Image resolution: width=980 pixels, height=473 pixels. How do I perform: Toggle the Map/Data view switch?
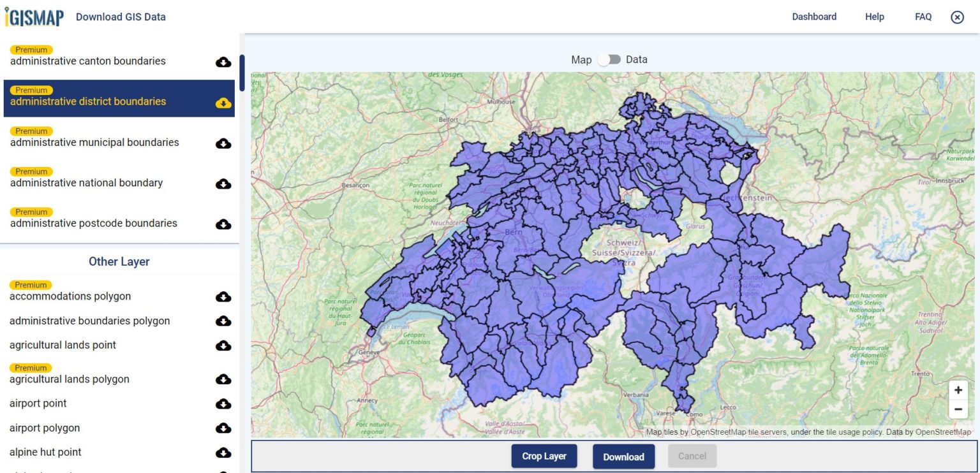click(x=609, y=59)
